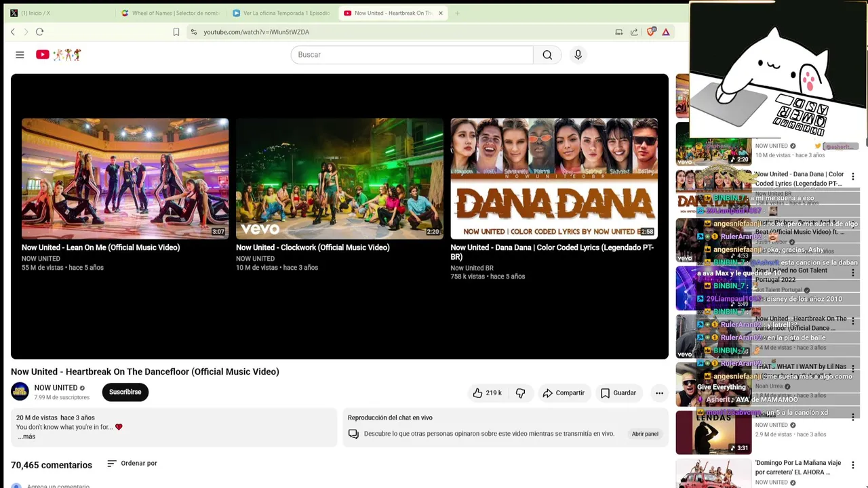Switch to the Ver La oficina Temporada tab
The image size is (868, 488).
click(281, 13)
